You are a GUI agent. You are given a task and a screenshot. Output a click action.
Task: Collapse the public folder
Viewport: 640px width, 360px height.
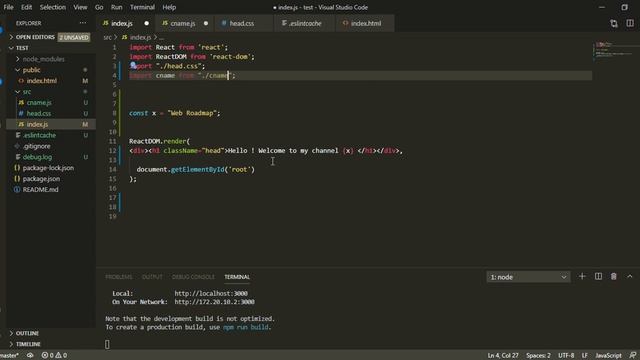pos(51,70)
